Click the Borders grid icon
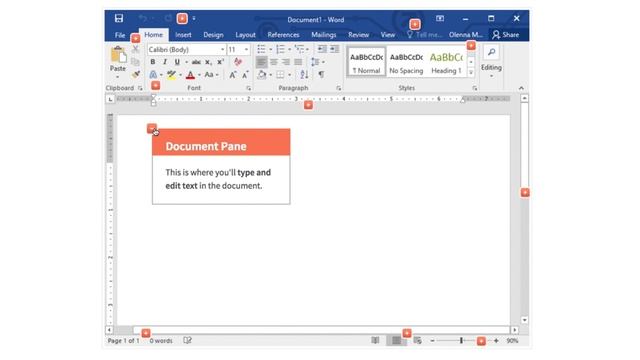Viewport: 640px width, 360px height. (x=280, y=75)
